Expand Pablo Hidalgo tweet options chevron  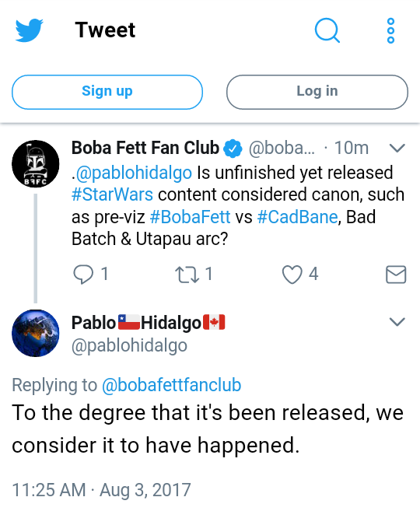coord(397,321)
